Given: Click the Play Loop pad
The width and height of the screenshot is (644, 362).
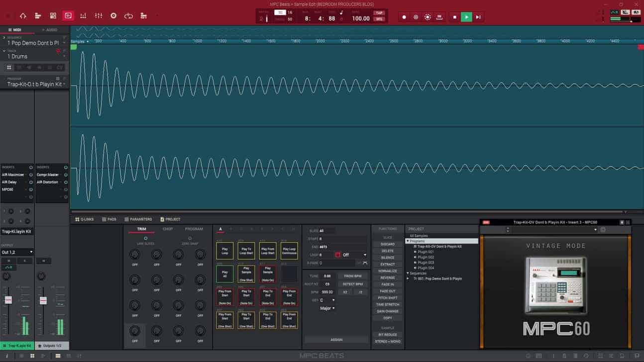Looking at the screenshot, I should coord(224,251).
